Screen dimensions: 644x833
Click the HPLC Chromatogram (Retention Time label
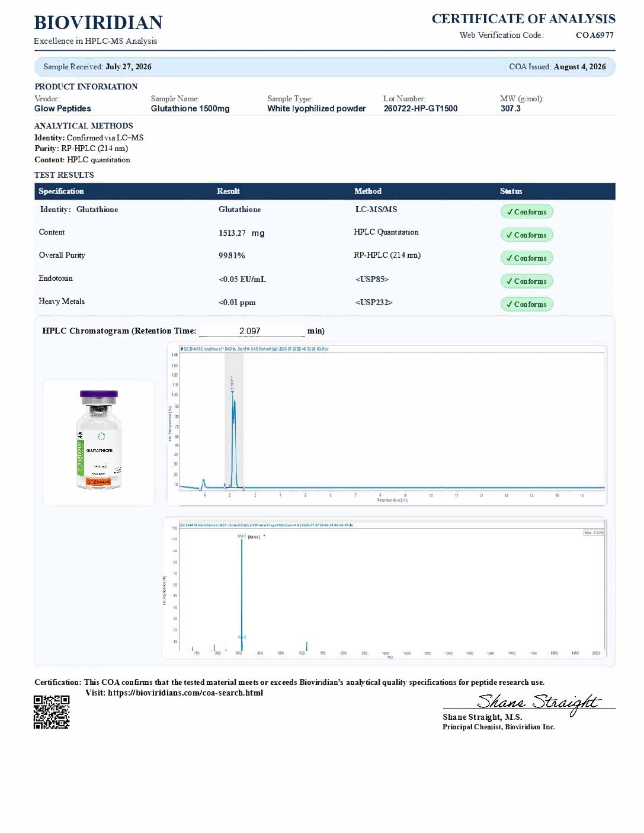(x=119, y=331)
